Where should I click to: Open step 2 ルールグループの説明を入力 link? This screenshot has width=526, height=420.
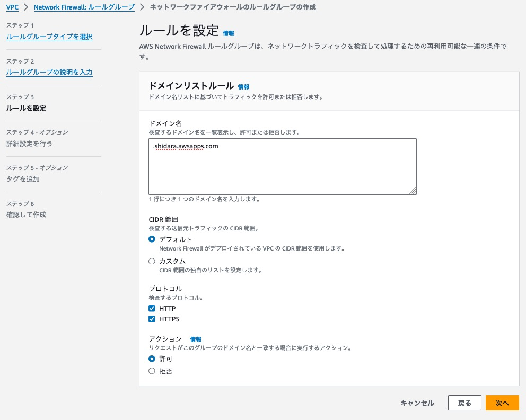point(49,72)
